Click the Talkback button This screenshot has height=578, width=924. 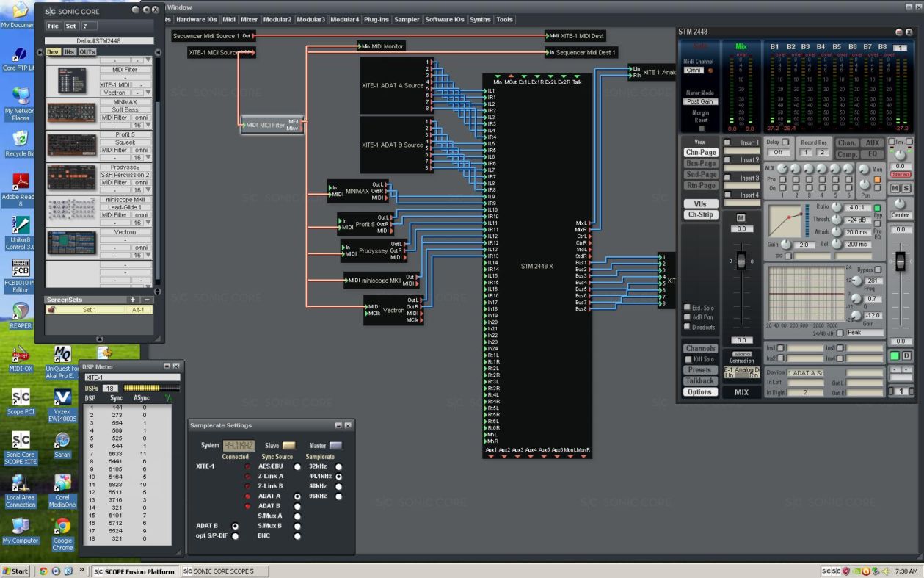click(699, 381)
